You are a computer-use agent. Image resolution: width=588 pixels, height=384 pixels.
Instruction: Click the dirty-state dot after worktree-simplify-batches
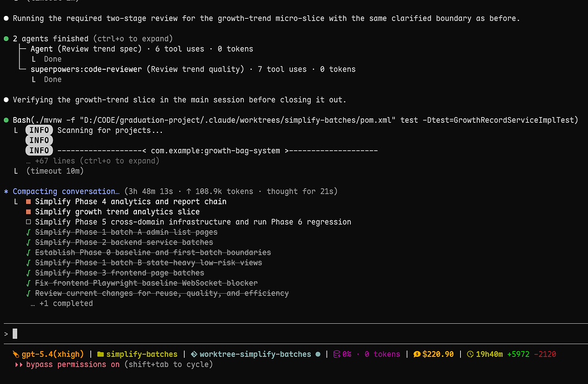(x=318, y=354)
